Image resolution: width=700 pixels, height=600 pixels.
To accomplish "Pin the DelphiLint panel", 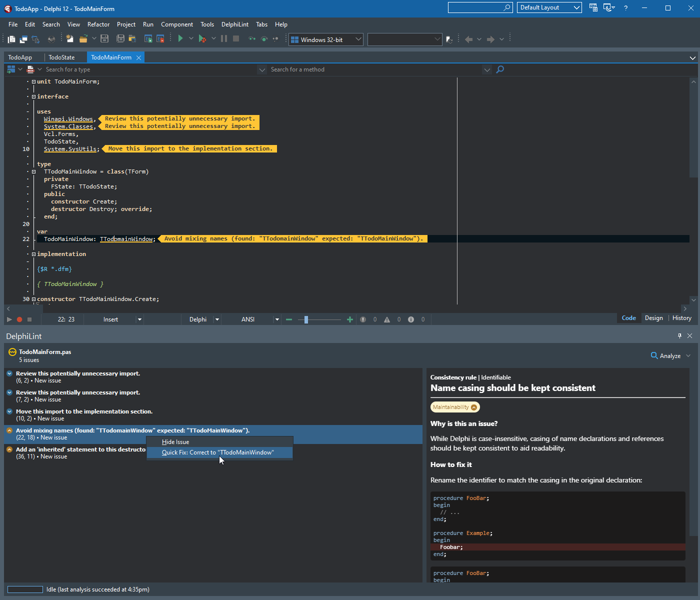I will coord(679,335).
